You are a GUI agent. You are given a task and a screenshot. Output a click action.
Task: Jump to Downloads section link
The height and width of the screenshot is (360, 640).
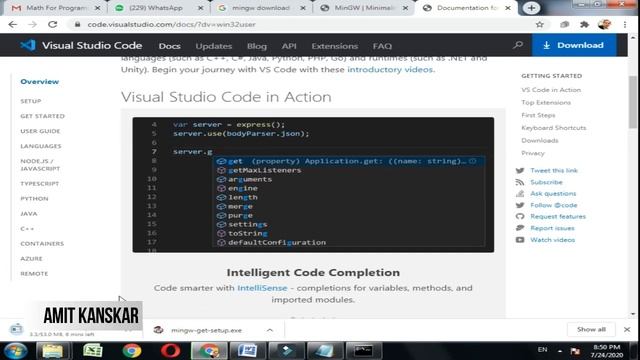coord(540,140)
